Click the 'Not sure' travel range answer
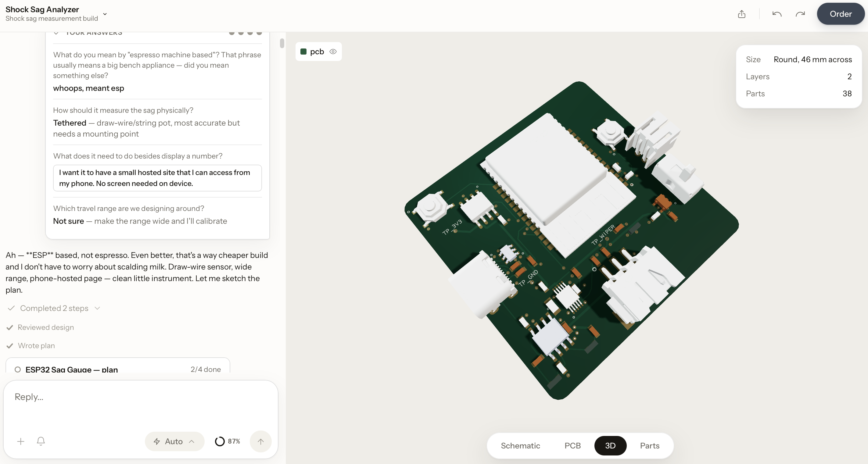This screenshot has width=868, height=464. pyautogui.click(x=68, y=221)
